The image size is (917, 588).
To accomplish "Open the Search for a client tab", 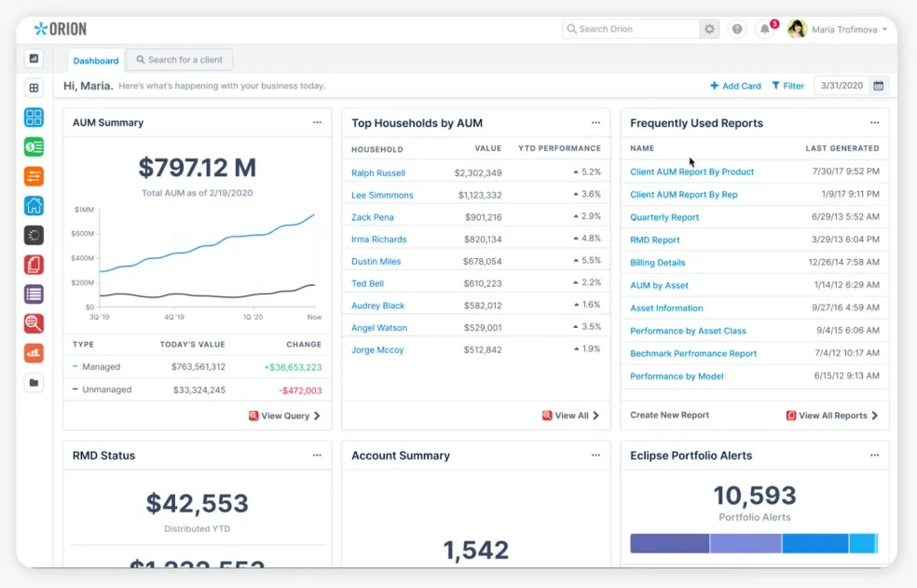I will [x=180, y=60].
